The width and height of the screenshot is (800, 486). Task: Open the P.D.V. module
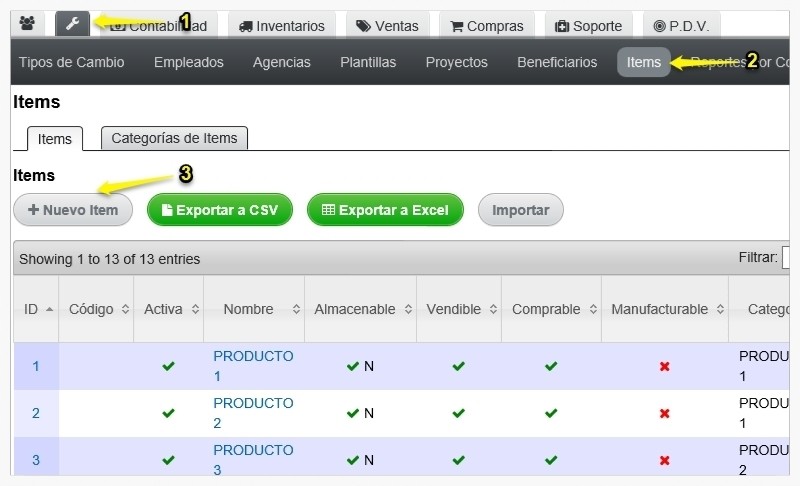point(681,25)
